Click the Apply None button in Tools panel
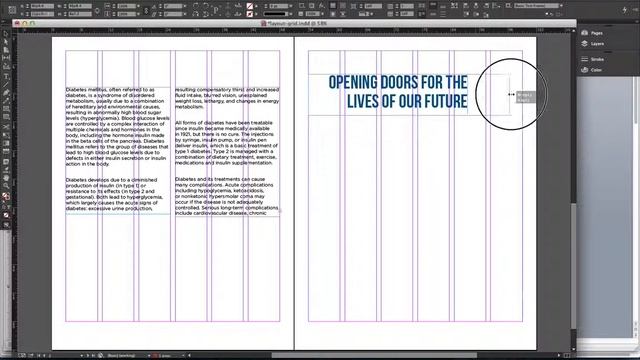 pyautogui.click(x=6, y=215)
